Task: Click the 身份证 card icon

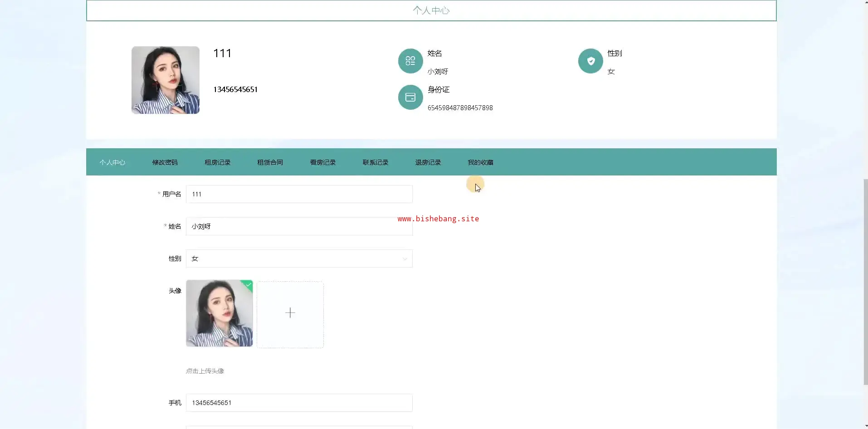Action: [410, 97]
